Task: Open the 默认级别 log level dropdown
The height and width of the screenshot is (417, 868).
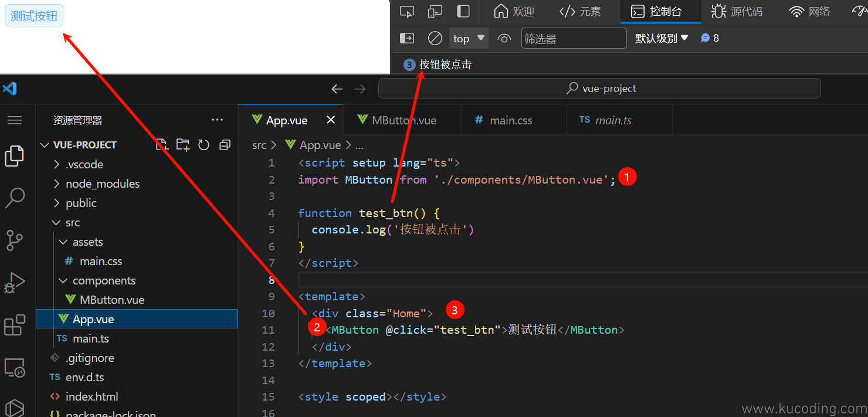Action: 662,38
